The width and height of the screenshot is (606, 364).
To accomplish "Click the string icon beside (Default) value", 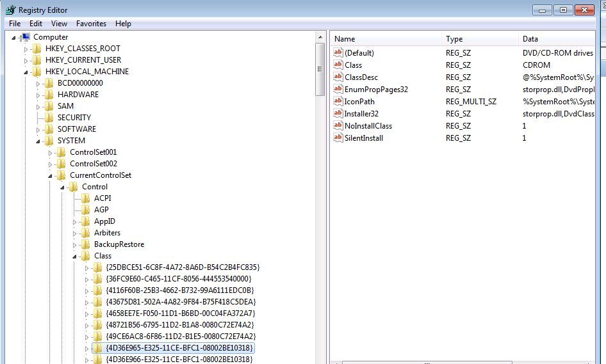I will click(338, 52).
